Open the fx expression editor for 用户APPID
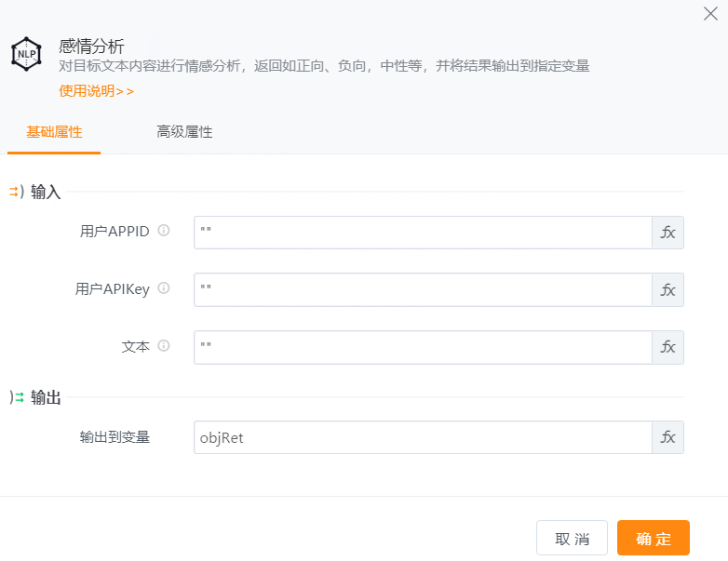728x561 pixels. pos(667,233)
